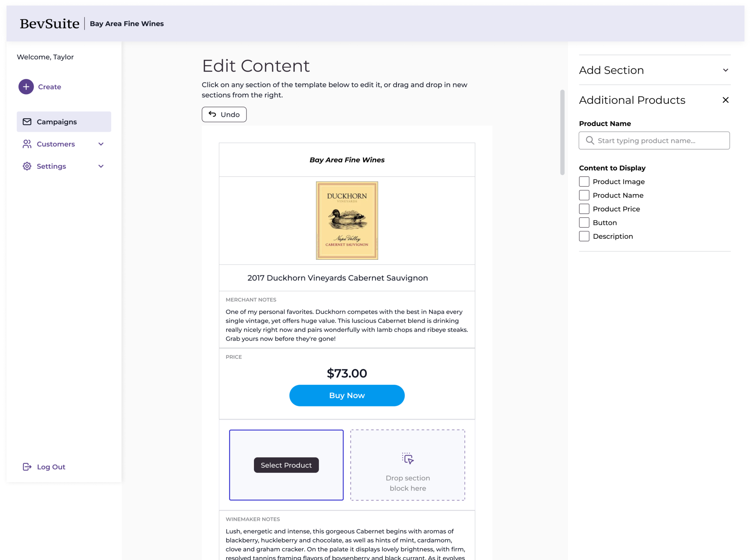Click the Duckhorn wine label image
The image size is (751, 560).
[x=347, y=220]
